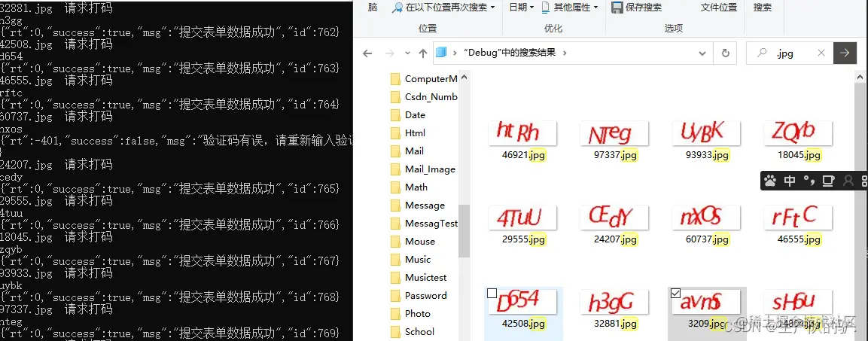Click 保存搜索 button

[x=637, y=8]
